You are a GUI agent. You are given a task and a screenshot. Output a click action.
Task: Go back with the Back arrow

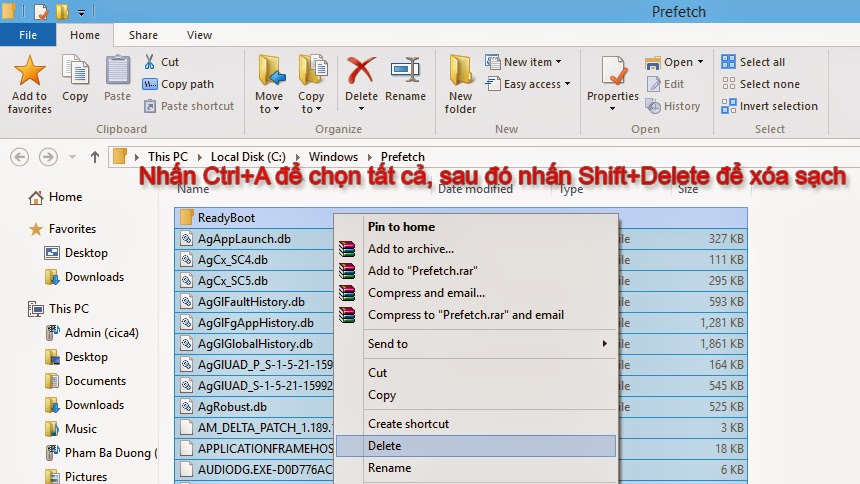pos(20,157)
